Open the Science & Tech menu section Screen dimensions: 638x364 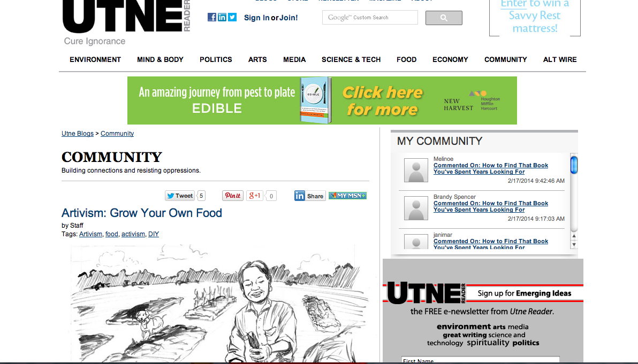click(x=351, y=59)
